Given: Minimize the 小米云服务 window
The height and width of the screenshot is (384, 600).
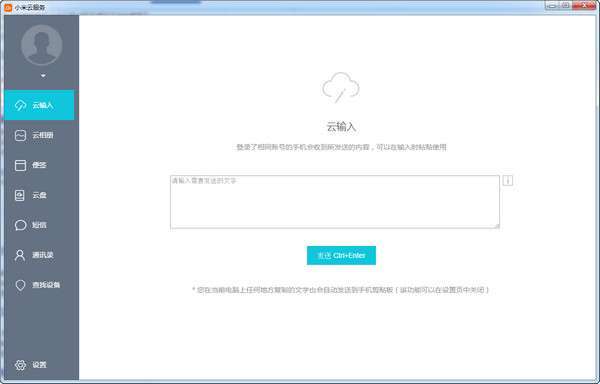Looking at the screenshot, I should click(553, 5).
